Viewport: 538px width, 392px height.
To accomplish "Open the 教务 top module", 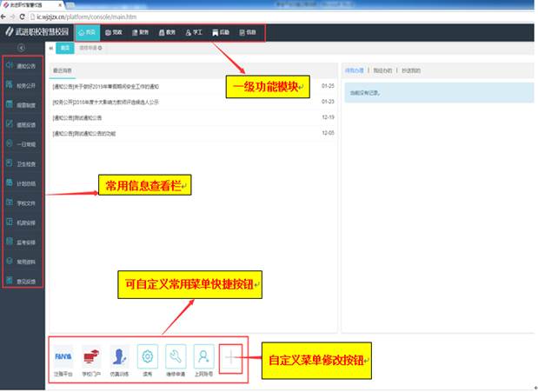I will pos(167,33).
